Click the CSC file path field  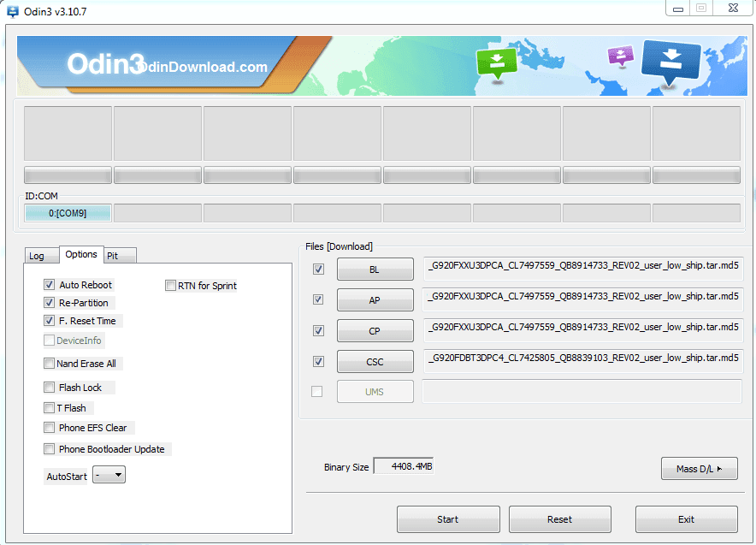(x=583, y=361)
